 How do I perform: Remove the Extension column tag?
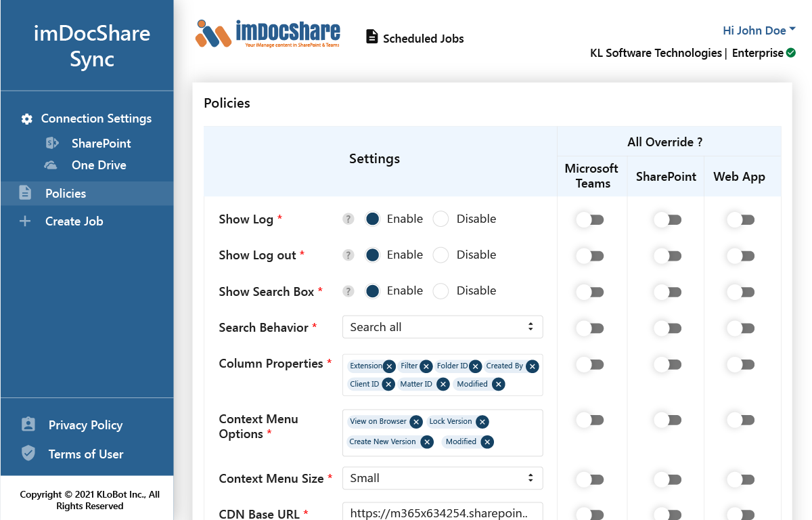point(389,366)
